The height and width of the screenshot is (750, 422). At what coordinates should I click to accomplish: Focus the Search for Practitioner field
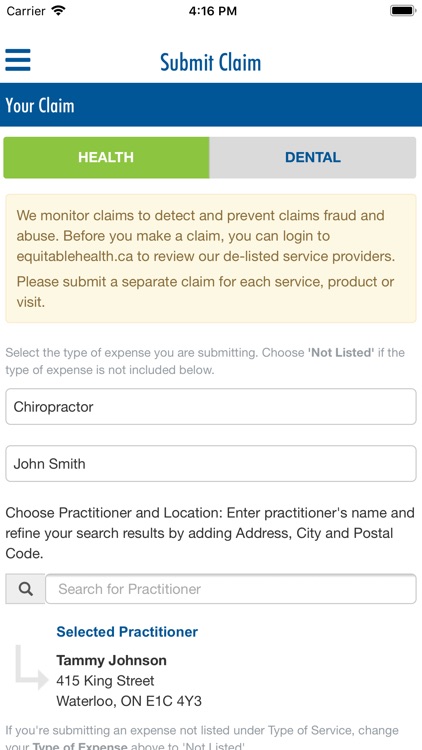pyautogui.click(x=231, y=589)
